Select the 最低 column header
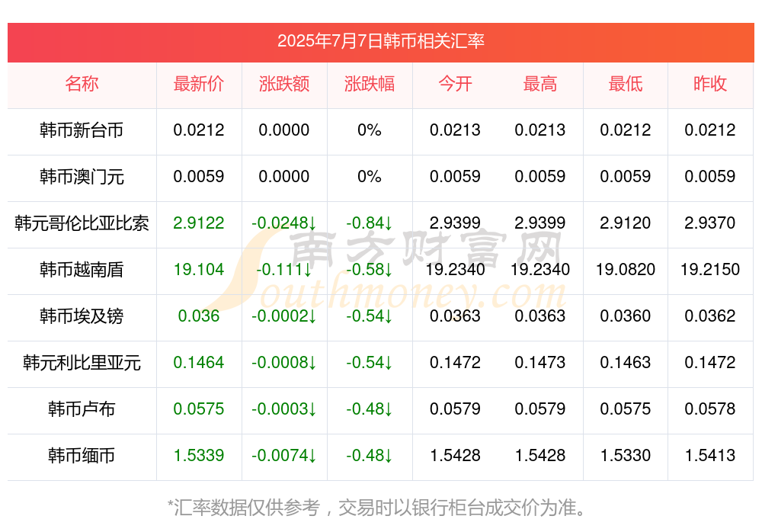 tap(626, 84)
